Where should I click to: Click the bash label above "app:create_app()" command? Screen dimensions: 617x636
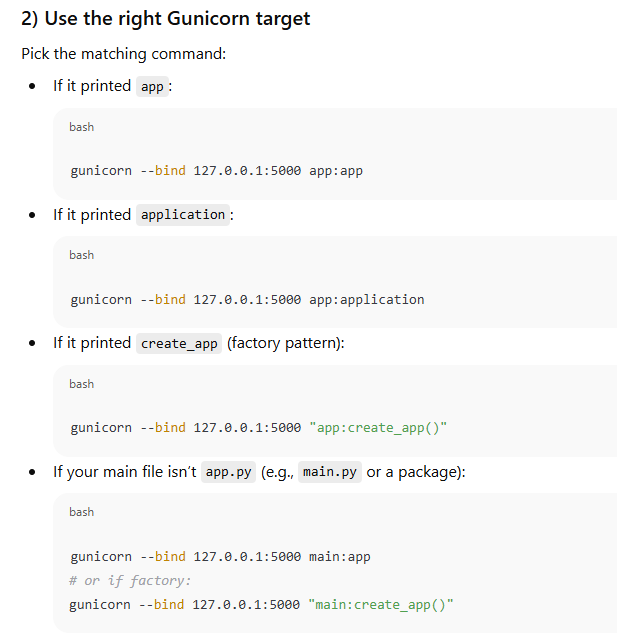coord(81,384)
